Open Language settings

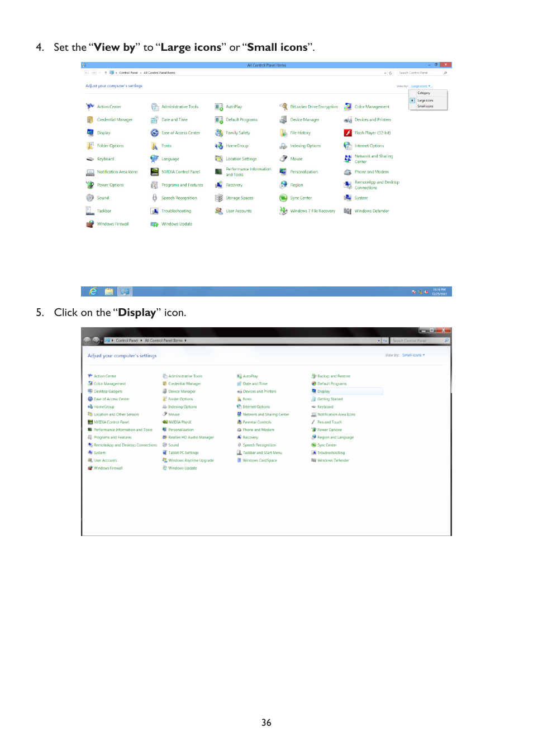[165, 159]
